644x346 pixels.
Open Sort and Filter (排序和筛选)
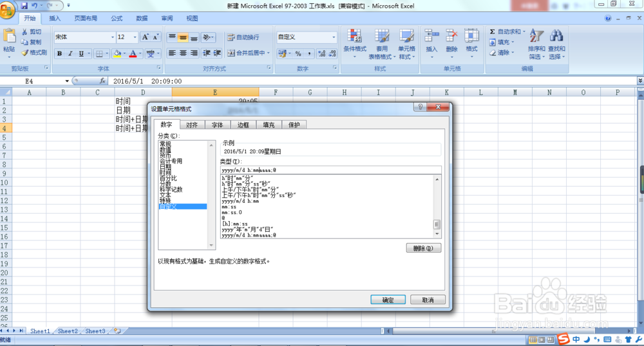pos(537,44)
